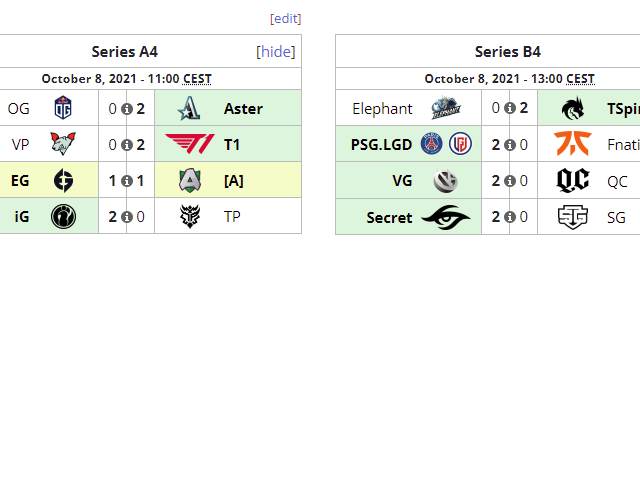Click the Elephant team logo
The height and width of the screenshot is (481, 640).
pos(446,108)
